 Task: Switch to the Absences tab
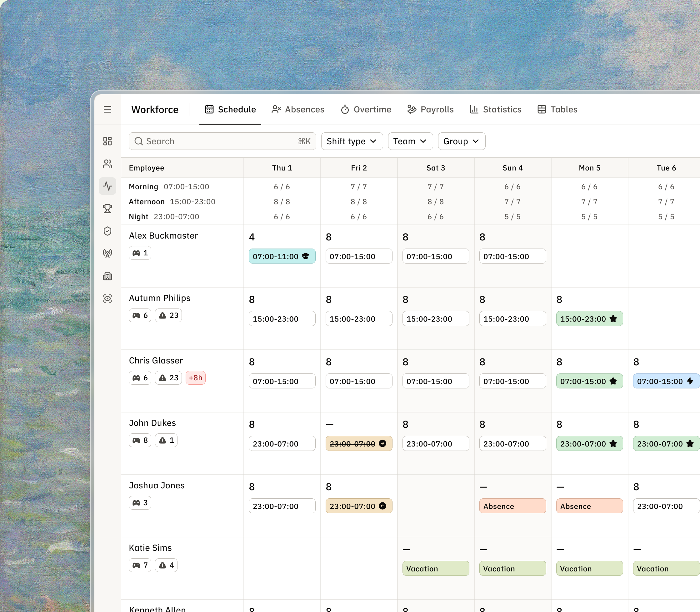coord(298,109)
